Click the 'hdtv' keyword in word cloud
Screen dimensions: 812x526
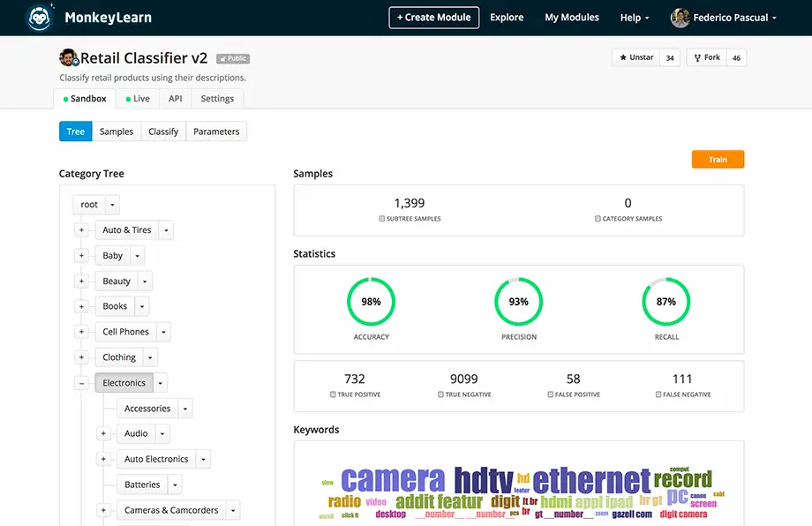point(484,480)
